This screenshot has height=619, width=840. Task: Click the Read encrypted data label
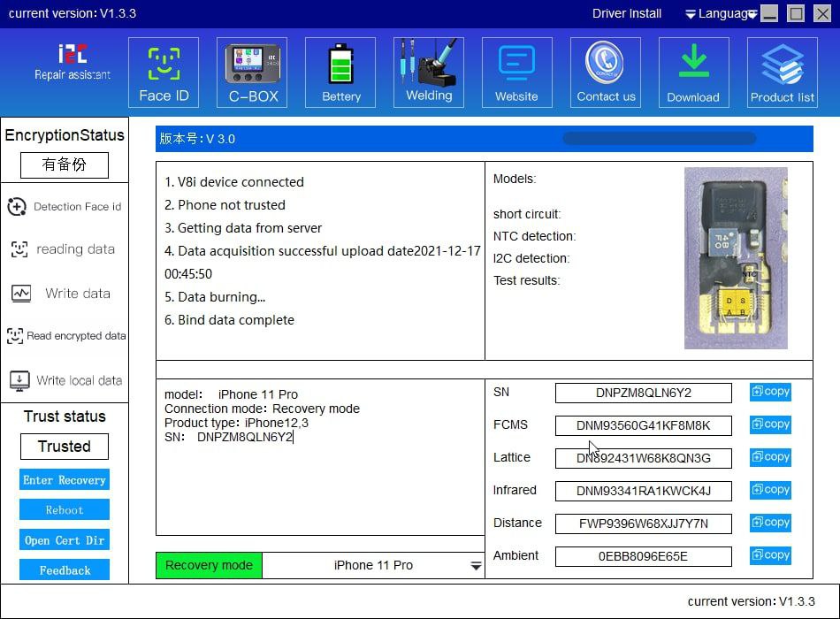[x=76, y=335]
